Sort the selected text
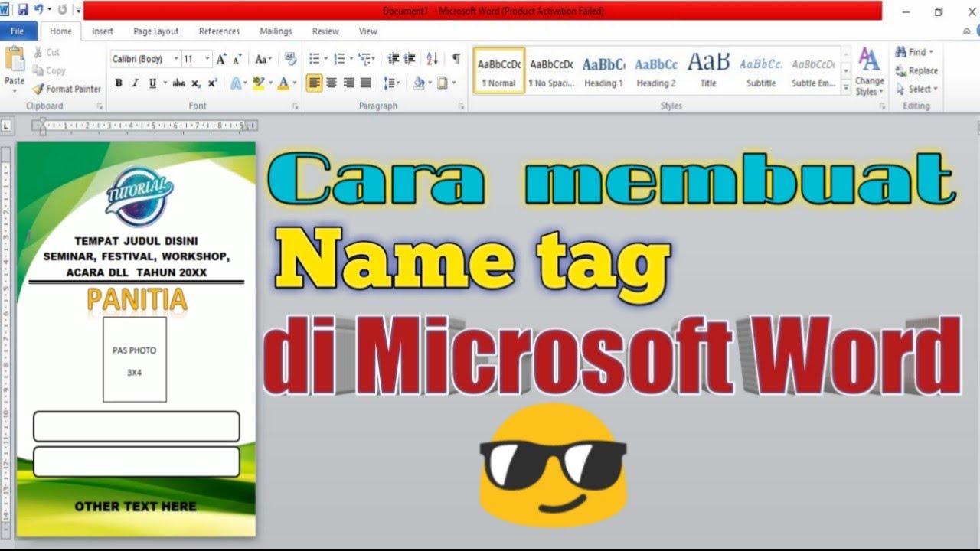The height and width of the screenshot is (551, 980). (x=432, y=59)
